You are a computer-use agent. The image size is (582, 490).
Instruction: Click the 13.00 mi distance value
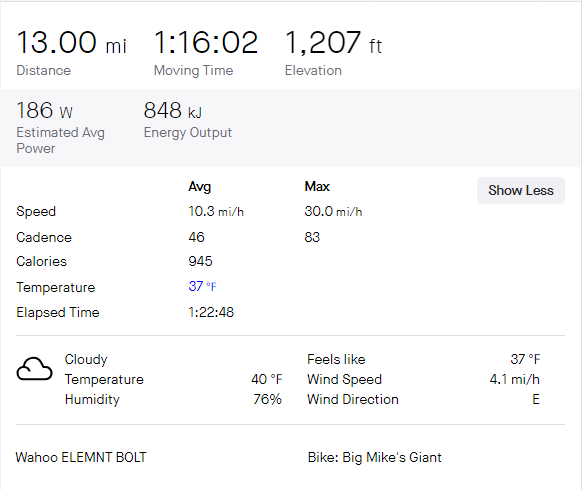(x=71, y=43)
